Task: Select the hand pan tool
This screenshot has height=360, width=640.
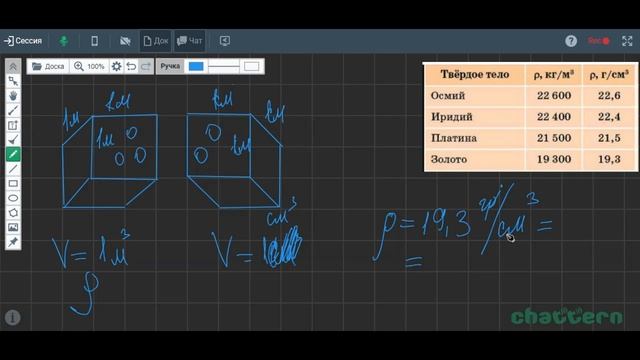Action: point(13,96)
